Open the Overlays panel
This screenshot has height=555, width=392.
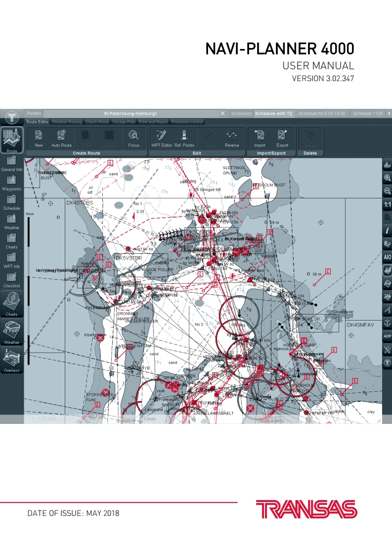tap(12, 360)
